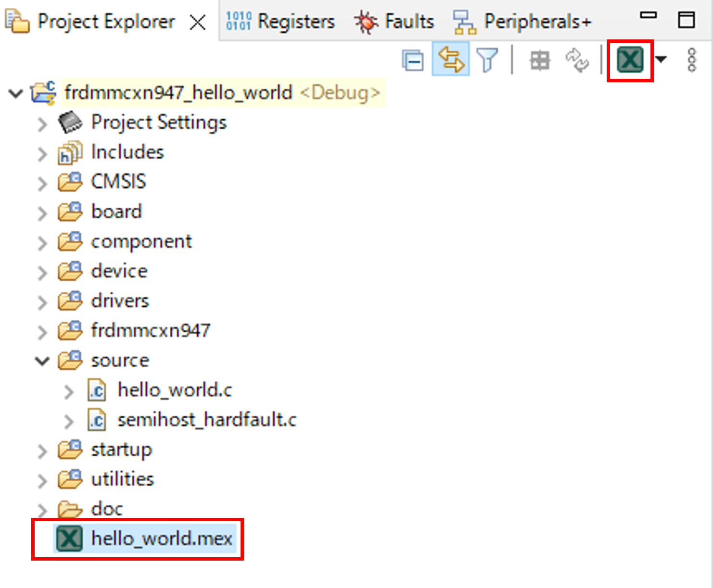Open the Filter icon in toolbar

(487, 61)
